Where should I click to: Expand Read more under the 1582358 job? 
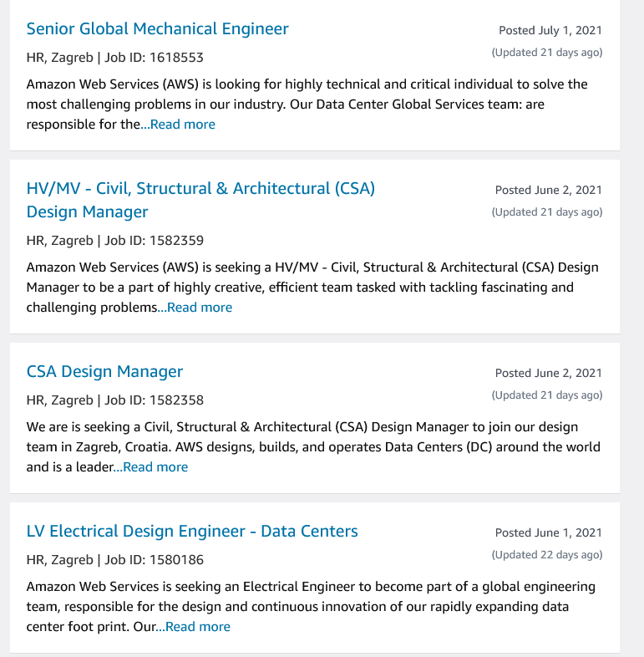155,467
